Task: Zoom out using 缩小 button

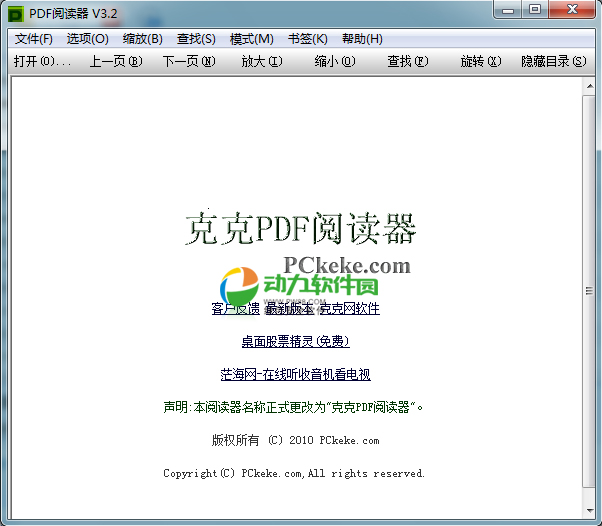Action: (335, 62)
